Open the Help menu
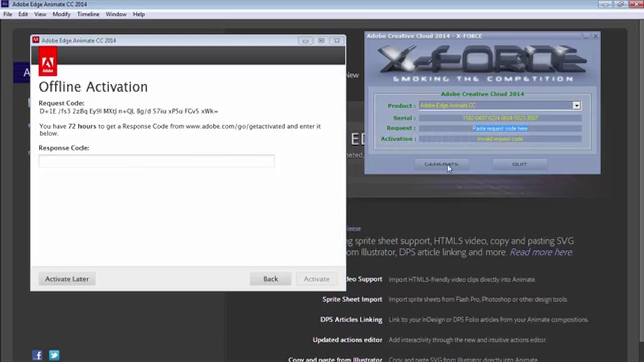Screen dimensions: 644x362 pos(139,14)
